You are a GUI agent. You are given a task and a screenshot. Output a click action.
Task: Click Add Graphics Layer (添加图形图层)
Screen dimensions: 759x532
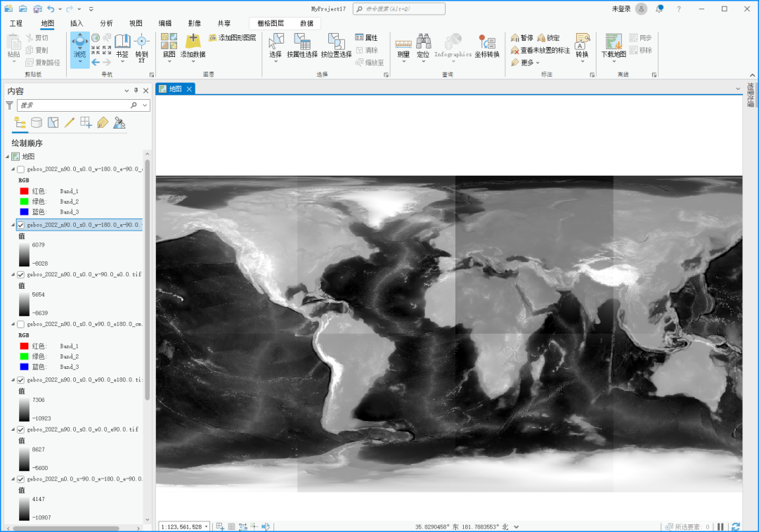233,37
